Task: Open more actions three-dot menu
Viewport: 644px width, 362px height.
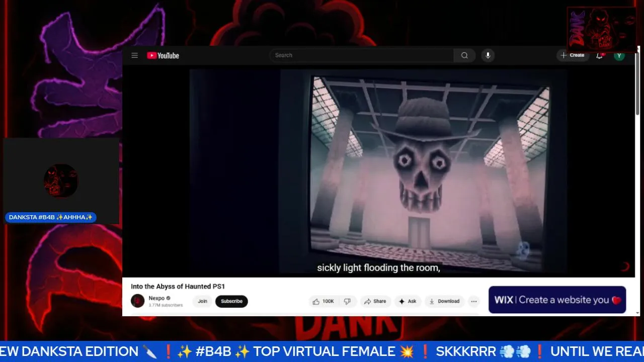Action: (473, 301)
